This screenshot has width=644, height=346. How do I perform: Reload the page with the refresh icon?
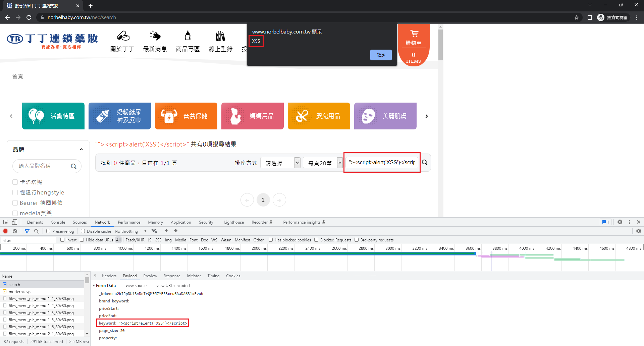click(x=29, y=17)
